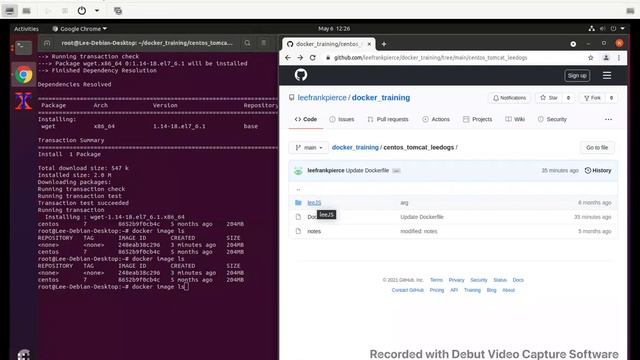Click About footer link
This screenshot has height=360, width=640.
508,290
